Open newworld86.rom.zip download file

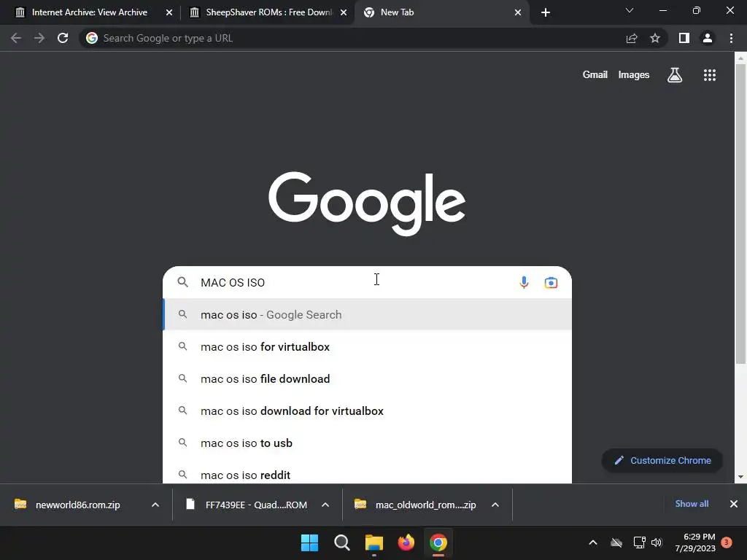[x=77, y=505]
